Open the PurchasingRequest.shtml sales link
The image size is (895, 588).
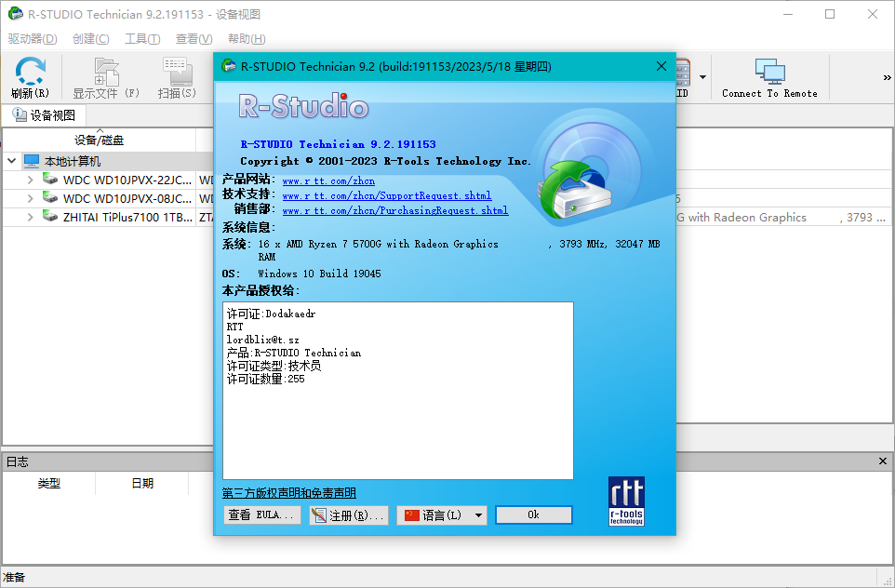395,210
